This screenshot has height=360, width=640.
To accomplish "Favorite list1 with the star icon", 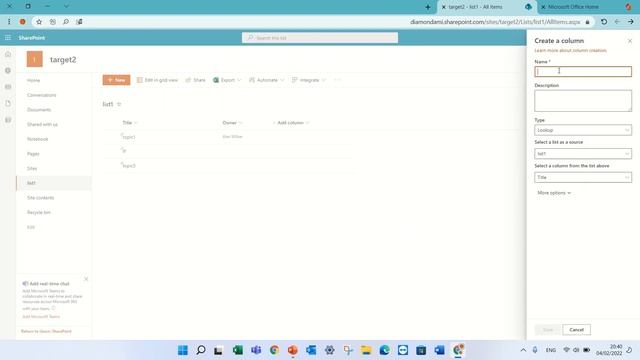I will point(119,104).
